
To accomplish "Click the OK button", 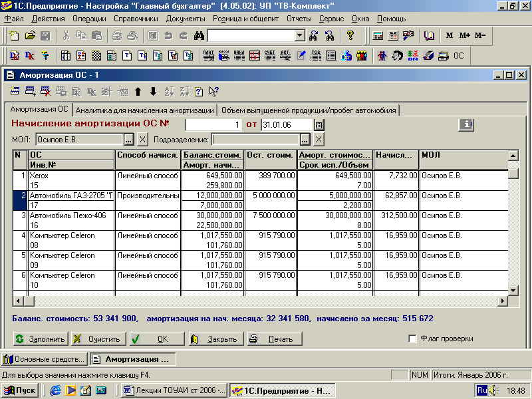I will 157,339.
